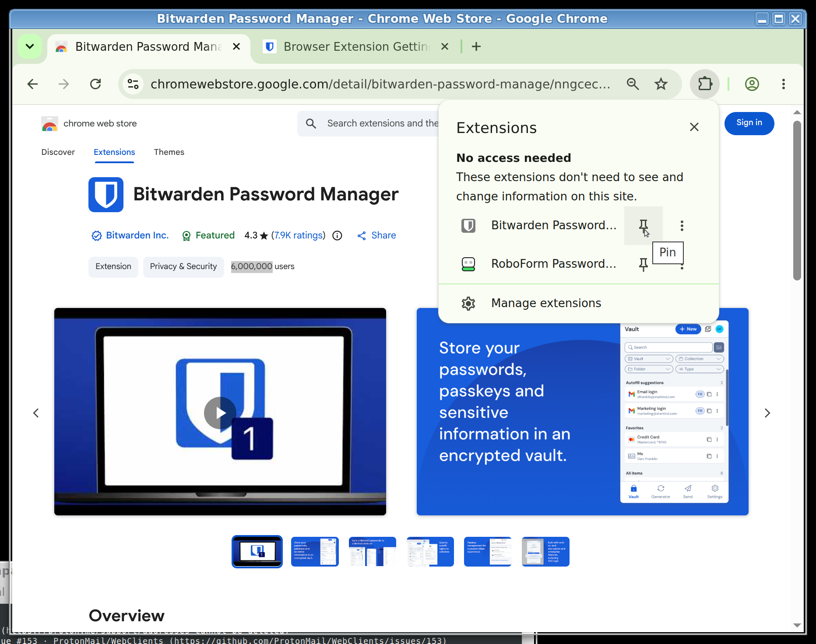Image resolution: width=816 pixels, height=644 pixels.
Task: Select the 'Sync unlimited passwords' thumbnail
Action: point(373,552)
